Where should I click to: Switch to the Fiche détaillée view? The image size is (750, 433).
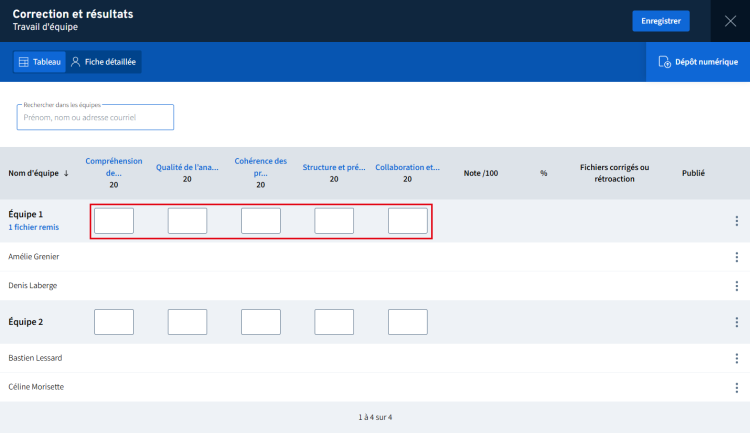(104, 62)
